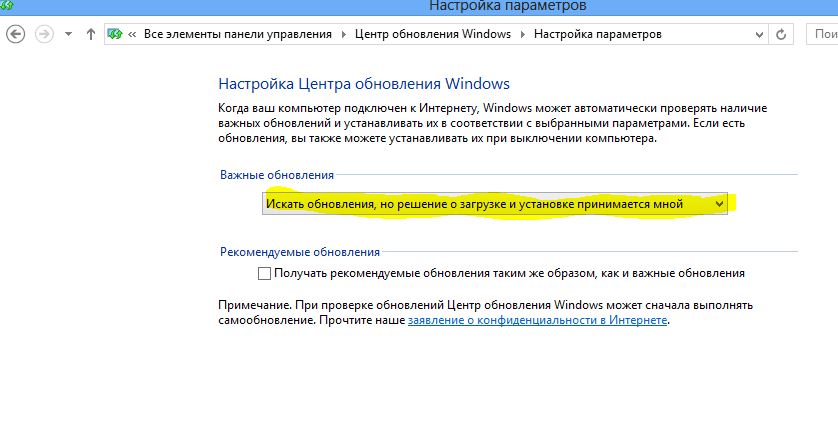The height and width of the screenshot is (442, 838).
Task: Click the Настройка Центра обновления Windows heading
Action: click(x=364, y=84)
